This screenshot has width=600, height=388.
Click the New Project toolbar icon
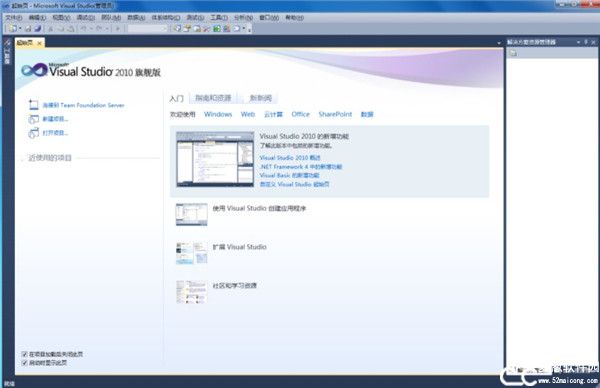12,28
